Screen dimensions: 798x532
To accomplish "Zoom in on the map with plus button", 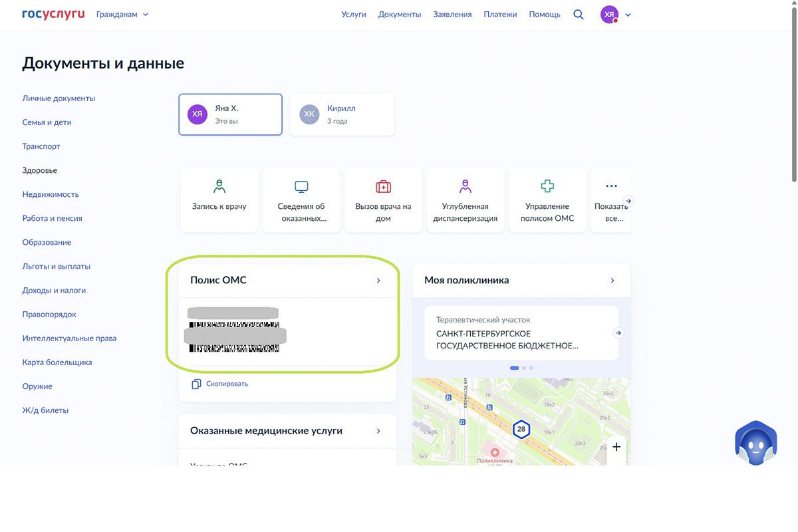I will (616, 447).
